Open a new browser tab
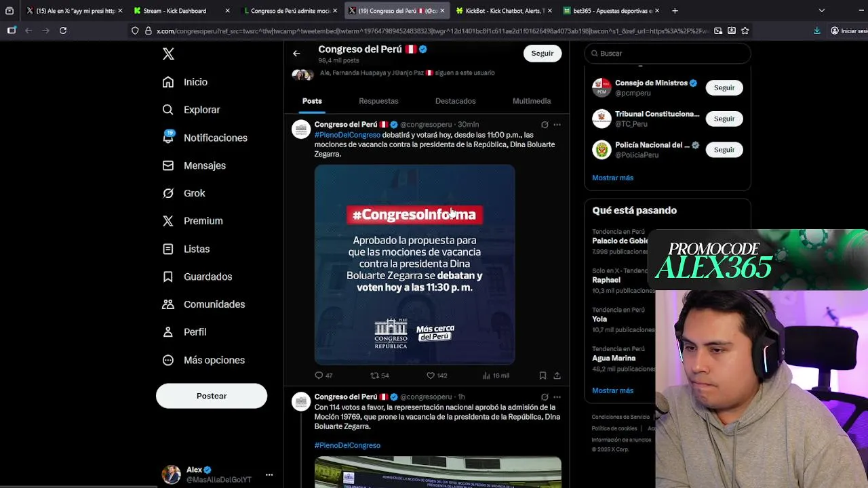The height and width of the screenshot is (488, 868). (675, 11)
